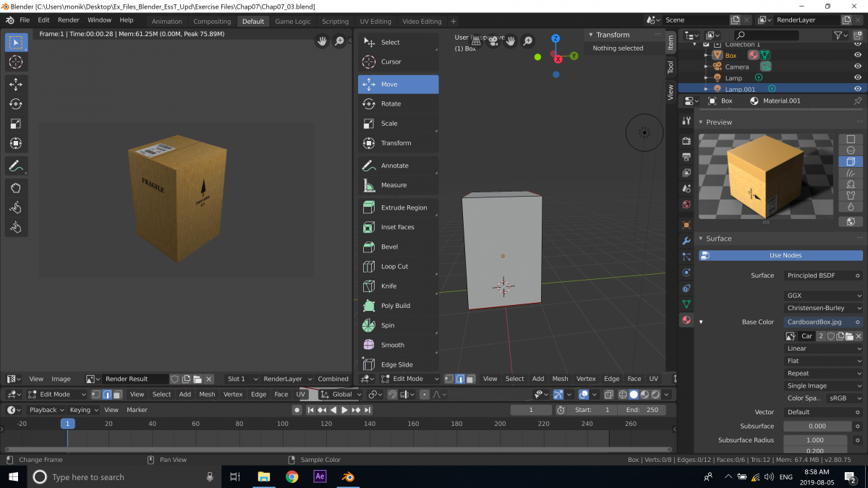868x488 pixels.
Task: Open the Render menu
Action: (x=68, y=20)
